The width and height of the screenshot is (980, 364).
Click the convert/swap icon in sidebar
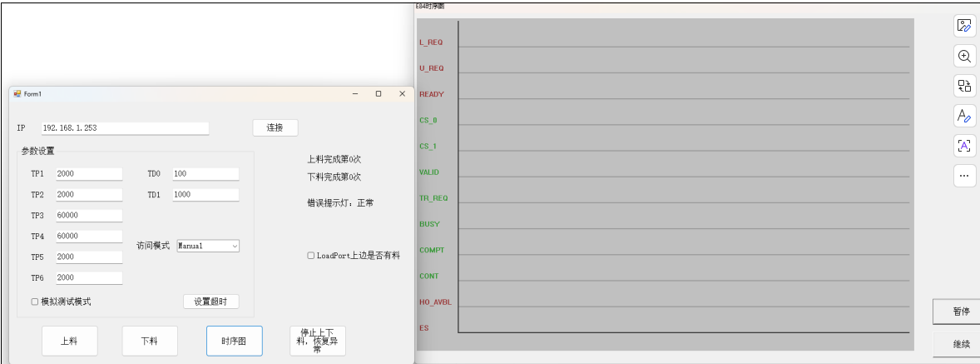pyautogui.click(x=964, y=86)
